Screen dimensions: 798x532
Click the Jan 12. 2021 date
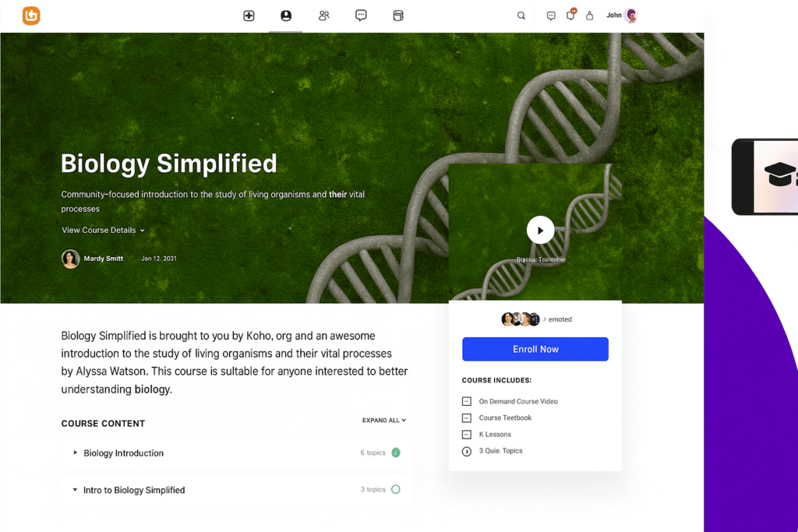click(159, 259)
